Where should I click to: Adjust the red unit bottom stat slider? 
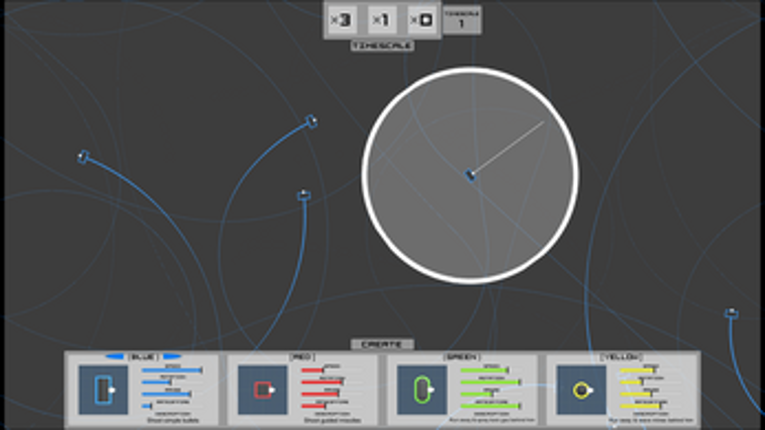tap(314, 406)
